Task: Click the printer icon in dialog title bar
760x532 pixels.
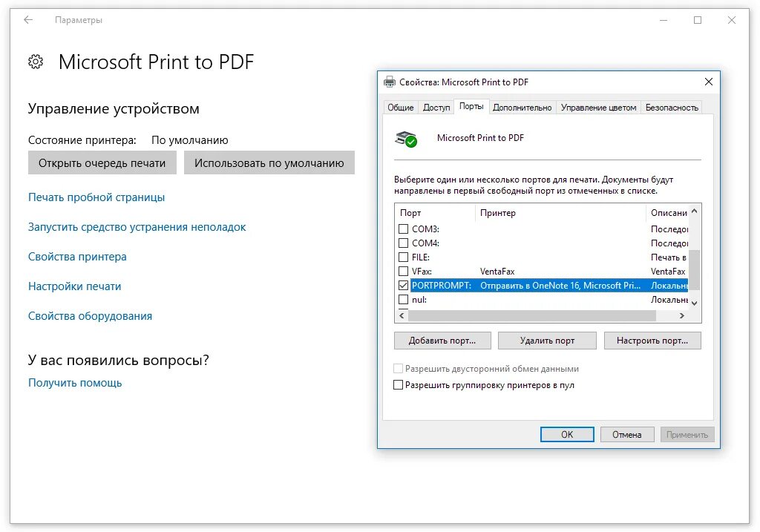Action: (x=389, y=82)
